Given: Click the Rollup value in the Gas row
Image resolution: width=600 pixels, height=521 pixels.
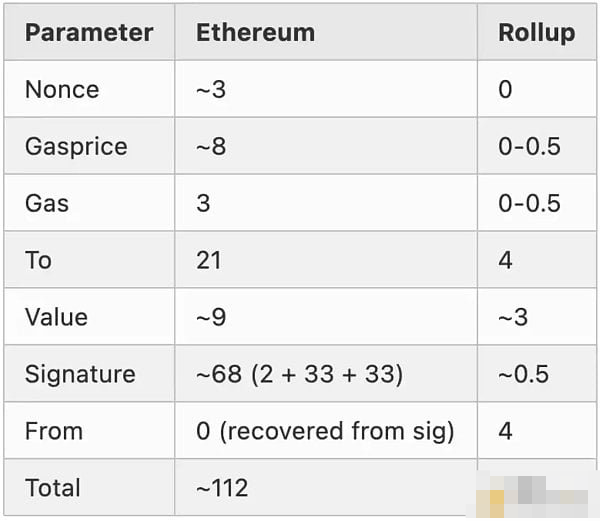Looking at the screenshot, I should click(529, 203).
